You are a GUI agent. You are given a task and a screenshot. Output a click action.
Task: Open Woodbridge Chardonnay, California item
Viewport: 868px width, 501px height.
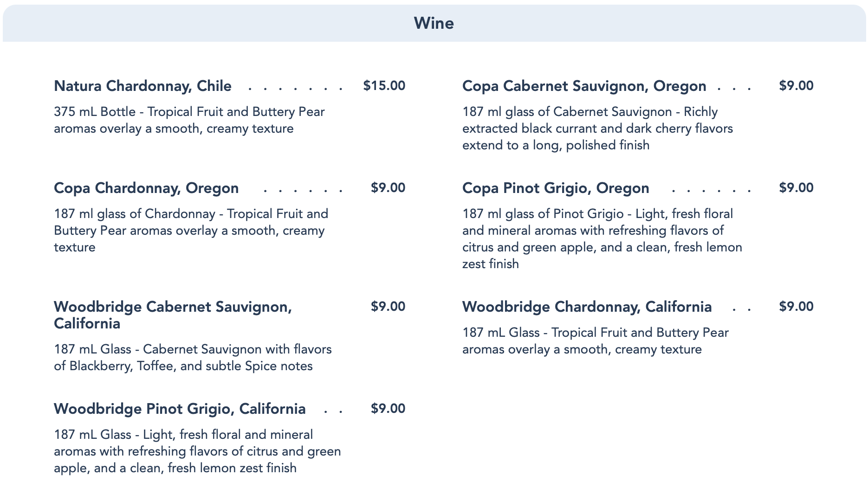pyautogui.click(x=587, y=307)
